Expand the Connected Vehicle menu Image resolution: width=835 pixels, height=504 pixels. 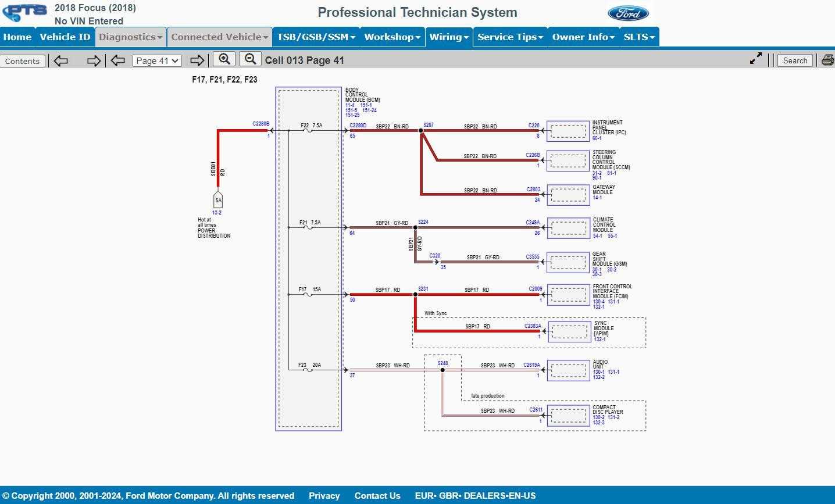pos(219,37)
